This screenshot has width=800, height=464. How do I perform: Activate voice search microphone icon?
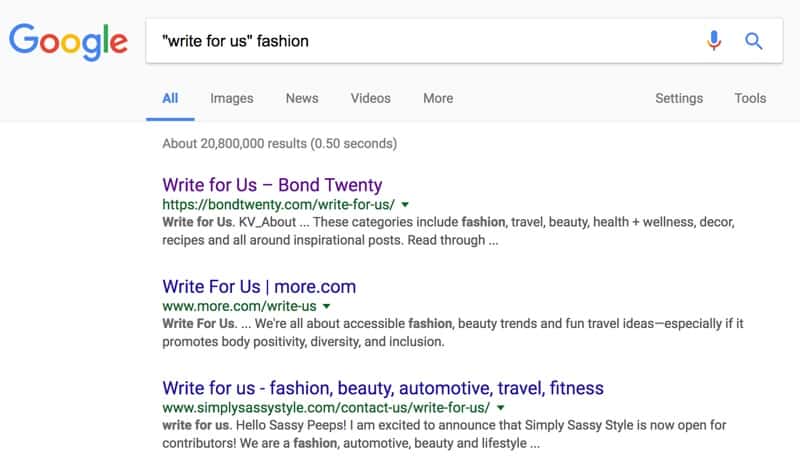tap(713, 41)
